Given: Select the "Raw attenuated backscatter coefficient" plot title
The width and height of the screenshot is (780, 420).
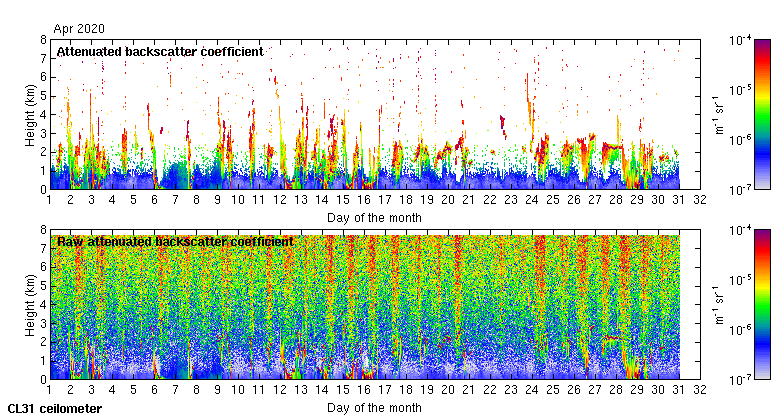Looking at the screenshot, I should point(176,242).
